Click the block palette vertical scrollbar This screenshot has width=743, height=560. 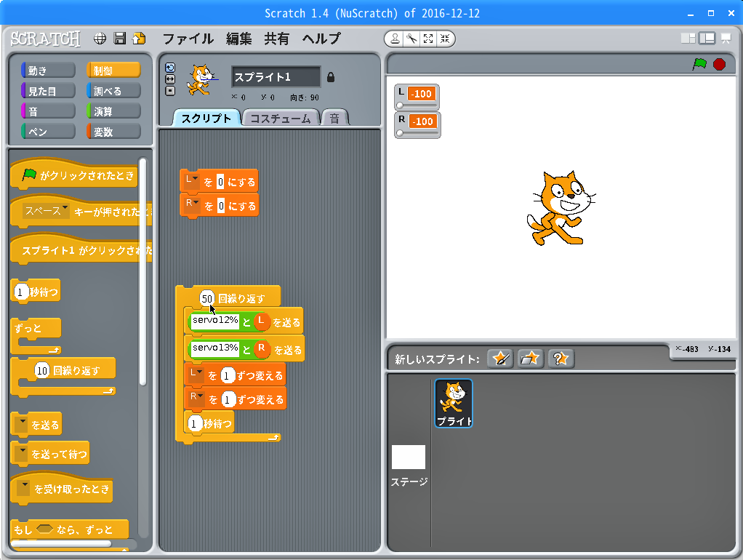142,271
